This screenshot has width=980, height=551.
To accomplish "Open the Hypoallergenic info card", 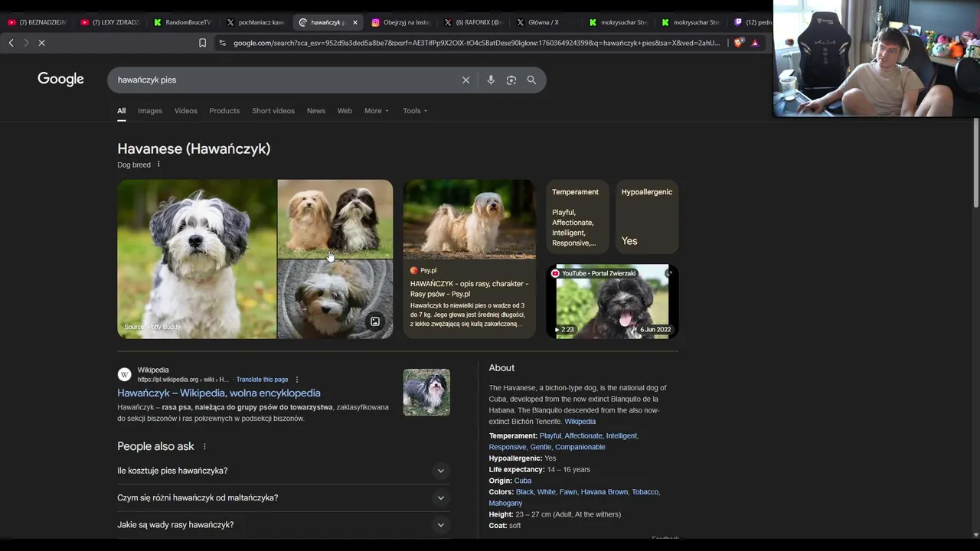I will [x=647, y=217].
